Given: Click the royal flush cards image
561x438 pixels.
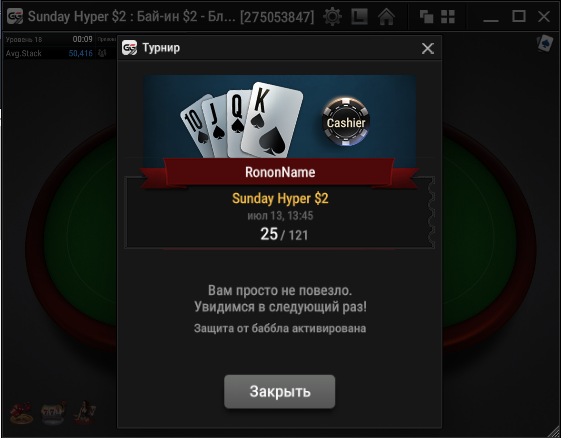Looking at the screenshot, I should pyautogui.click(x=242, y=120).
